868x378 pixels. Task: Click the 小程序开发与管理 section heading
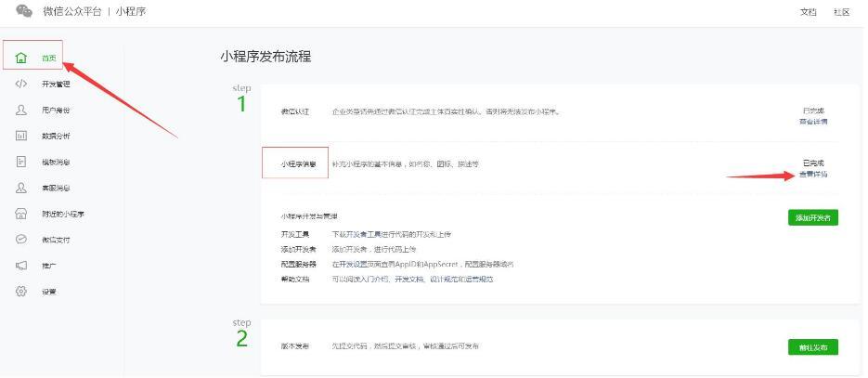click(x=309, y=215)
